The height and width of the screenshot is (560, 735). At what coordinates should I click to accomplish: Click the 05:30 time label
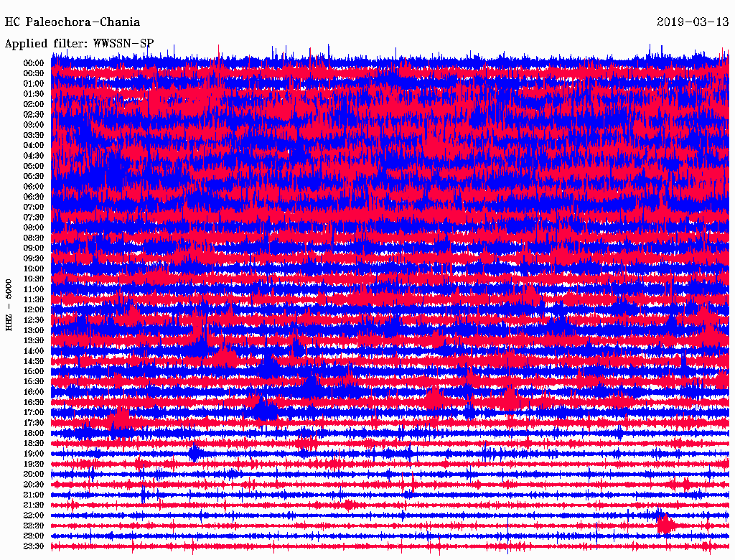point(34,177)
